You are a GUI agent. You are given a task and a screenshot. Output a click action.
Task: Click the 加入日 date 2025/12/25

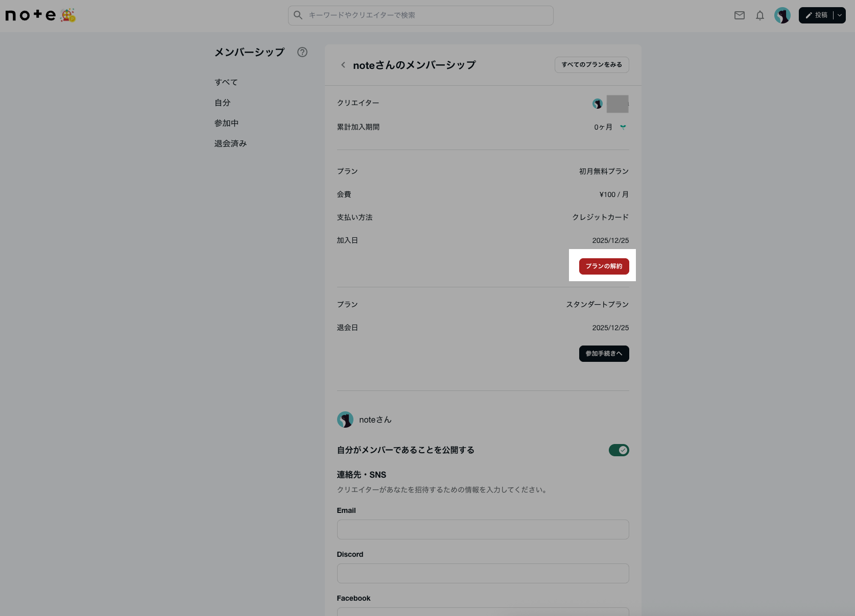tap(611, 240)
